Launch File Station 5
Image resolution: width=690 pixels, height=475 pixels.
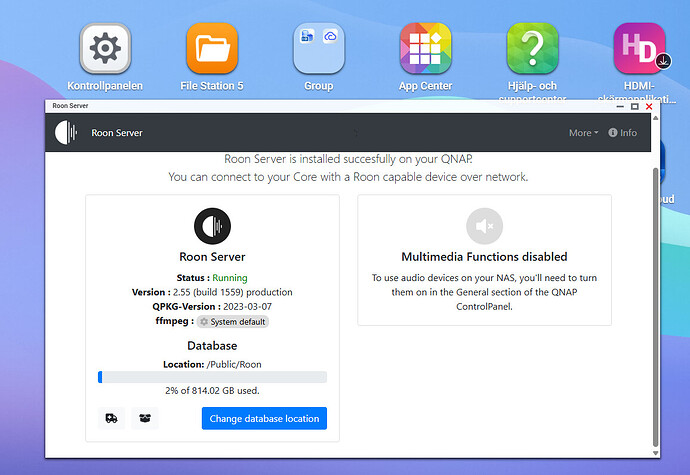pos(212,48)
